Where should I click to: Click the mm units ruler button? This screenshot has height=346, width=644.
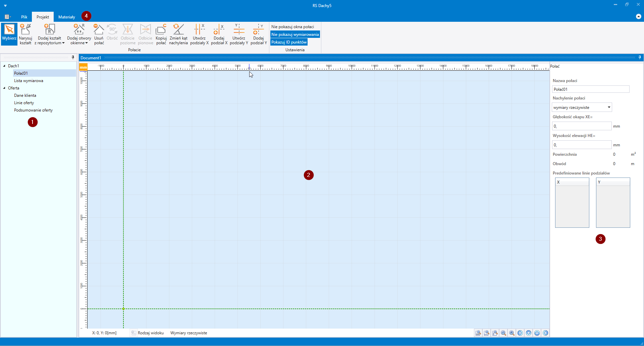coord(83,67)
